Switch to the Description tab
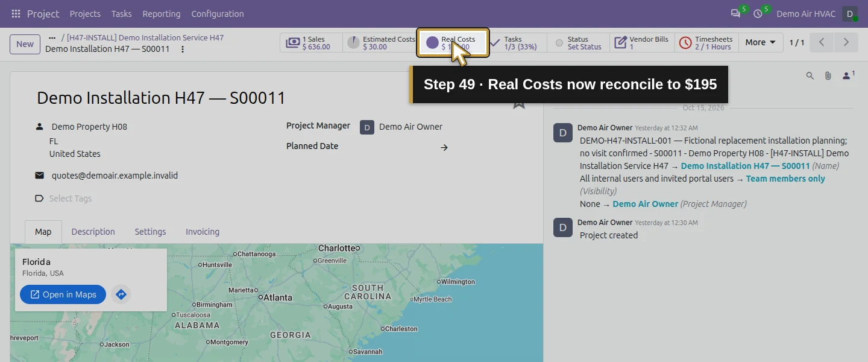The width and height of the screenshot is (868, 362). pos(93,232)
